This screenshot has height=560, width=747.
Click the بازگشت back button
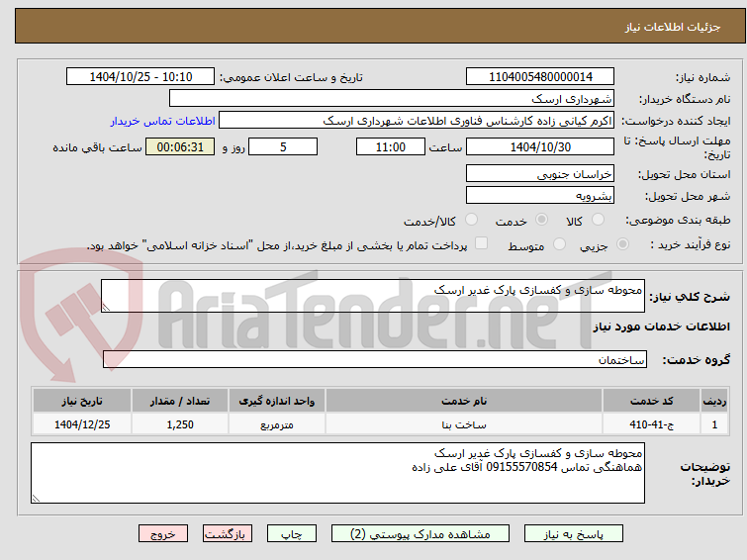pos(228,534)
